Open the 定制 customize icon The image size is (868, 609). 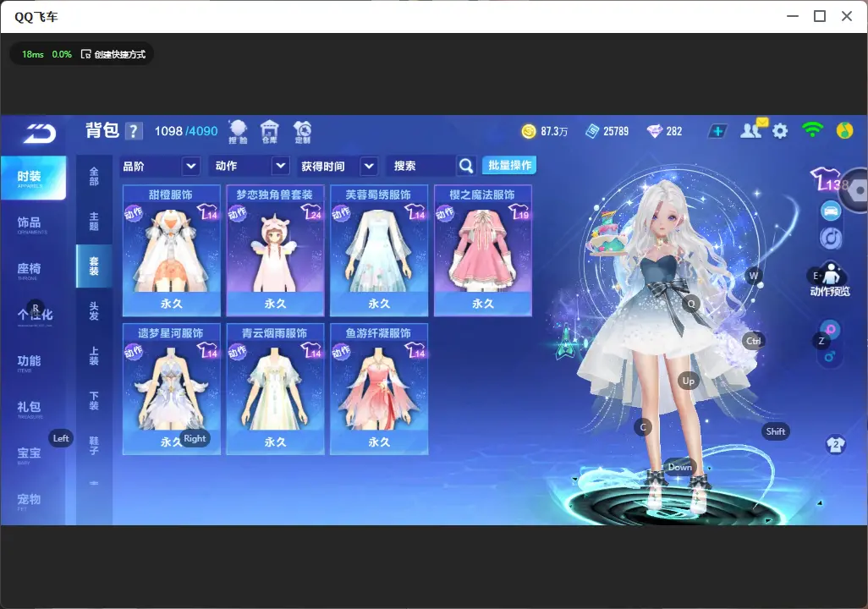pos(302,132)
